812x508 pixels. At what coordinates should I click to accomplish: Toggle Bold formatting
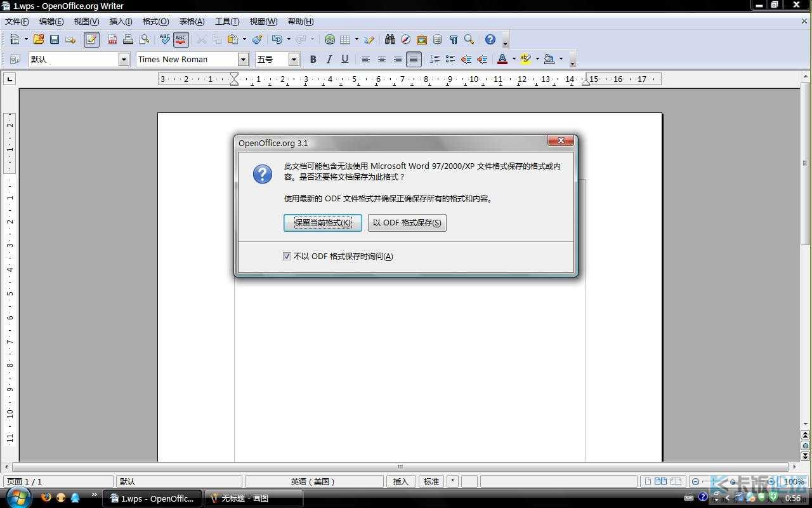313,59
